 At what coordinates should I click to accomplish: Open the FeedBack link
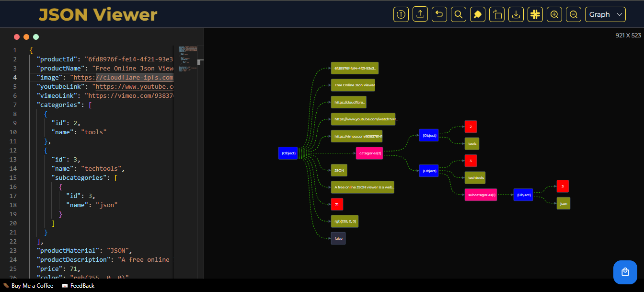[78, 286]
